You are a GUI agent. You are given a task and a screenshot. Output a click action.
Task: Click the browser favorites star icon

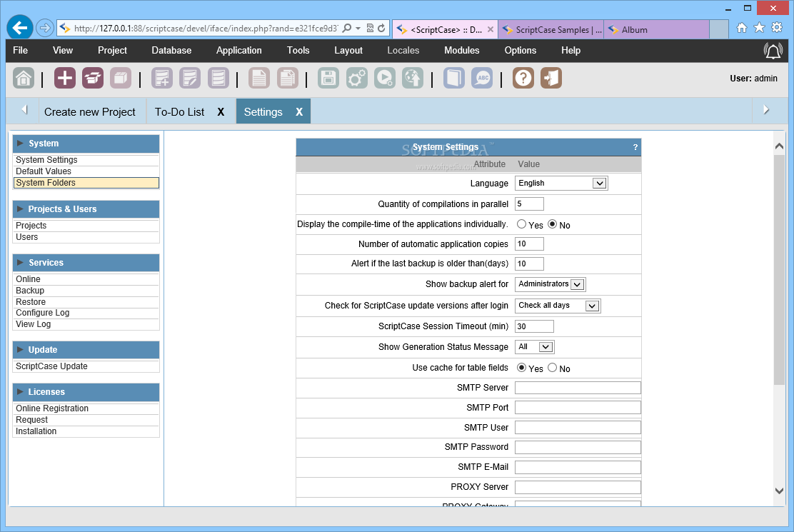click(x=759, y=28)
